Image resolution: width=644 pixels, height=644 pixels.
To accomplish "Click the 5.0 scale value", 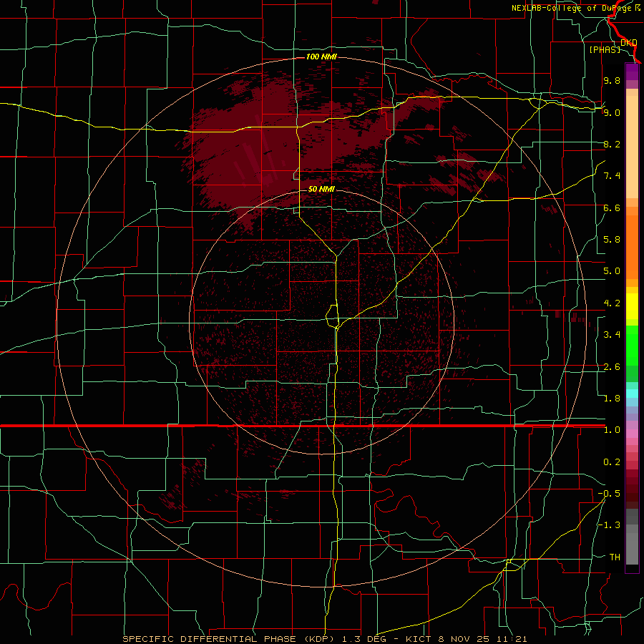I will point(612,271).
